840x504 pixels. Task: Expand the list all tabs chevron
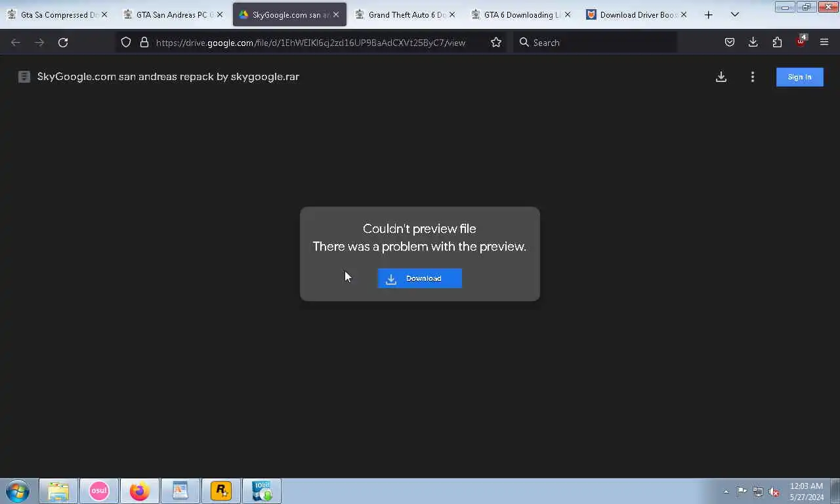point(735,14)
